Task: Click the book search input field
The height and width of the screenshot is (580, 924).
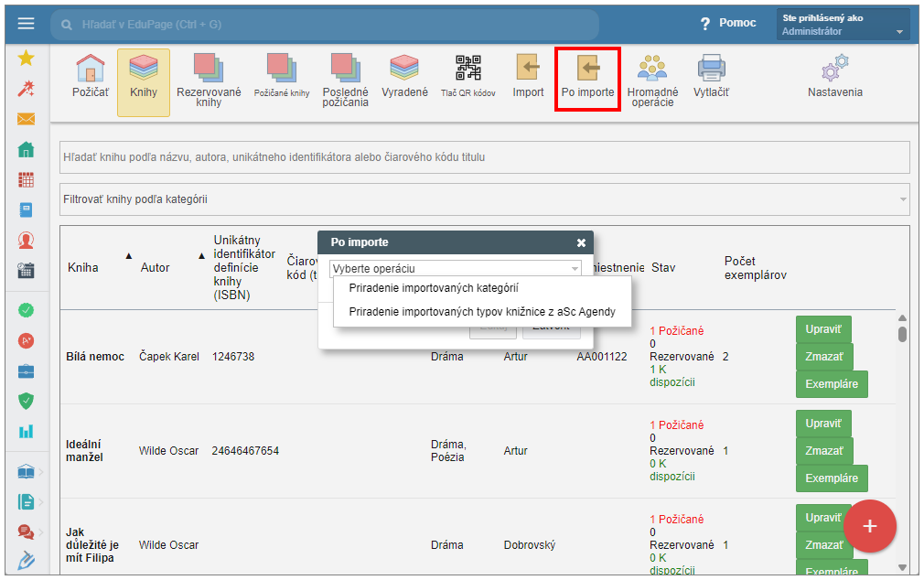Action: [x=484, y=157]
